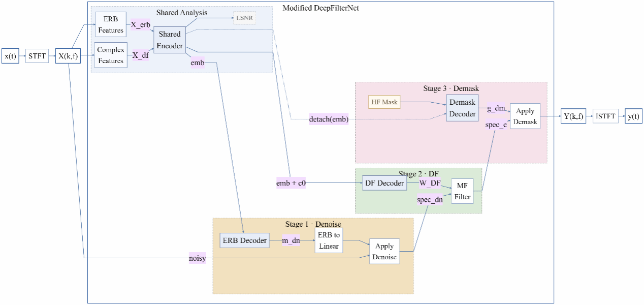
Task: Select the x(t) input node
Action: [10, 56]
